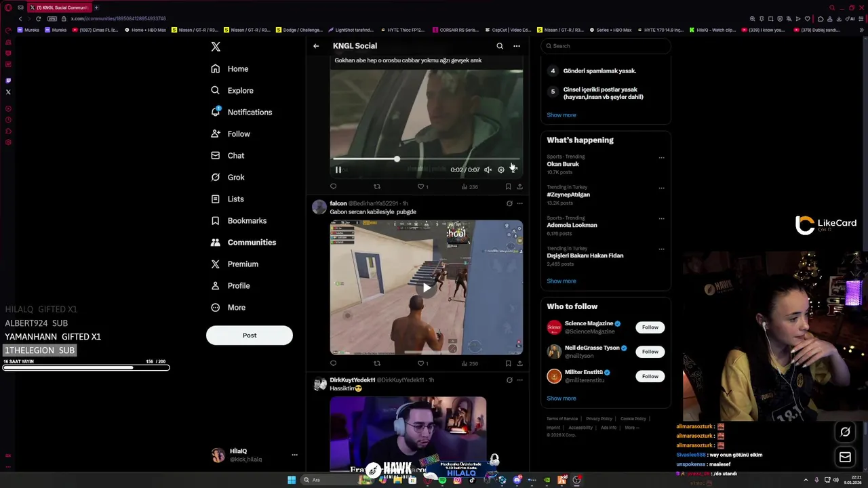
Task: Open Chat in the sidebar
Action: (x=227, y=156)
